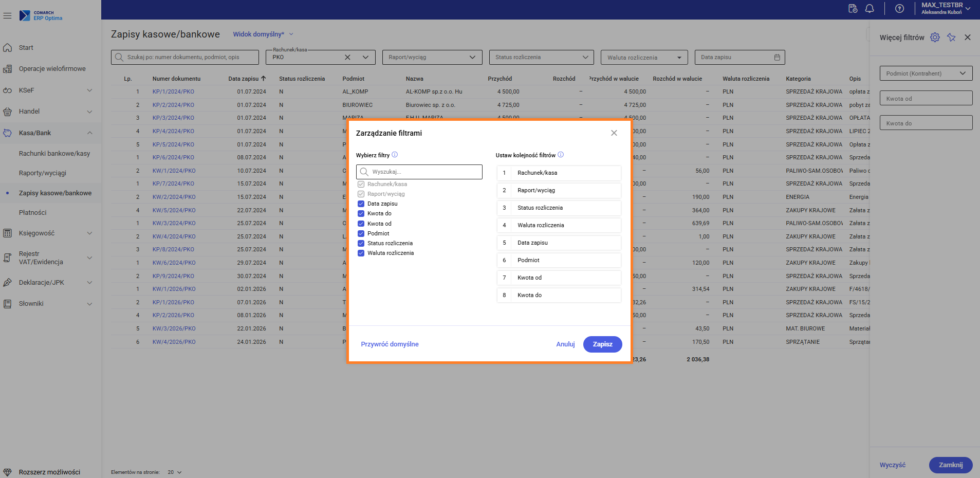The width and height of the screenshot is (980, 478).
Task: Open the Widok domyślny view dropdown
Action: [x=263, y=34]
